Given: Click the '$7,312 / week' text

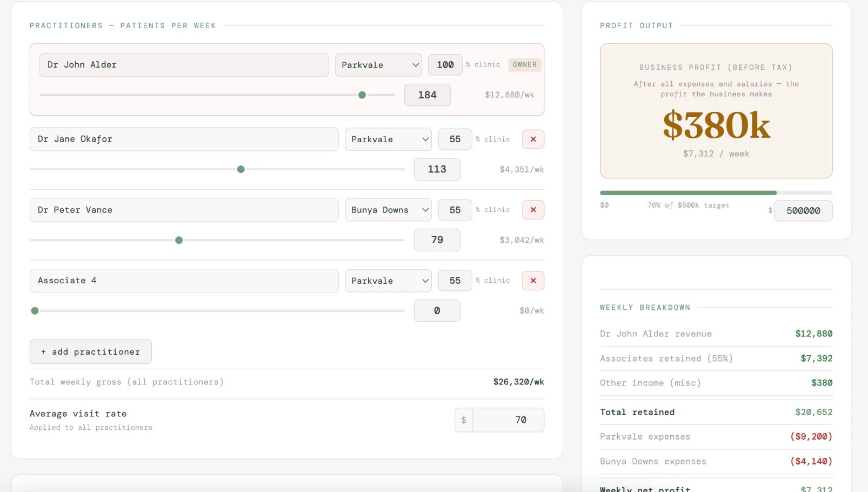Looking at the screenshot, I should coord(716,154).
